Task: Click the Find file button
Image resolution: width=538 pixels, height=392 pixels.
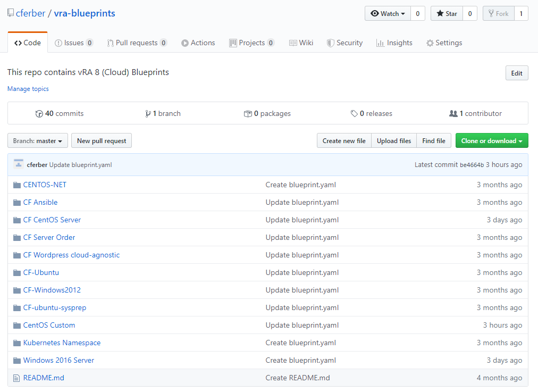Action: [x=434, y=141]
